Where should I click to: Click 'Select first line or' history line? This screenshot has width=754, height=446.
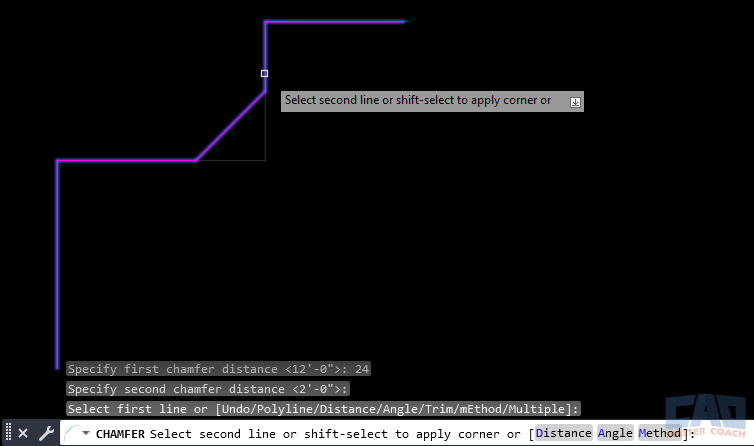click(x=323, y=409)
